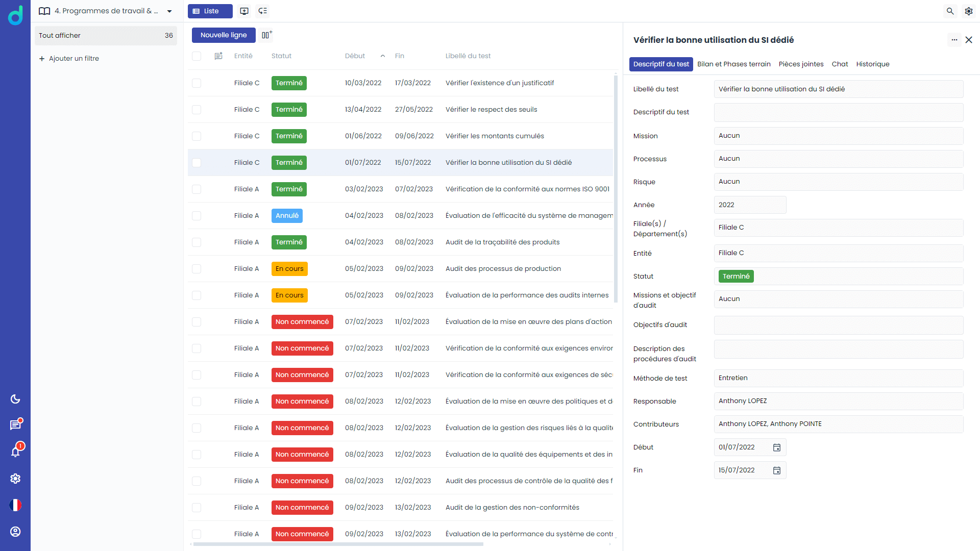Switch to the Bilan et Phases terrain tab
Image resolution: width=980 pixels, height=551 pixels.
733,64
